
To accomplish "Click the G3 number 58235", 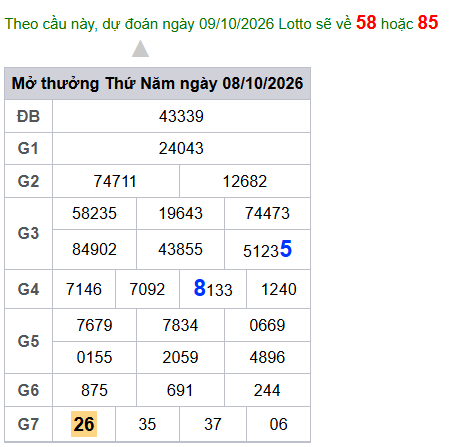I will point(94,213).
